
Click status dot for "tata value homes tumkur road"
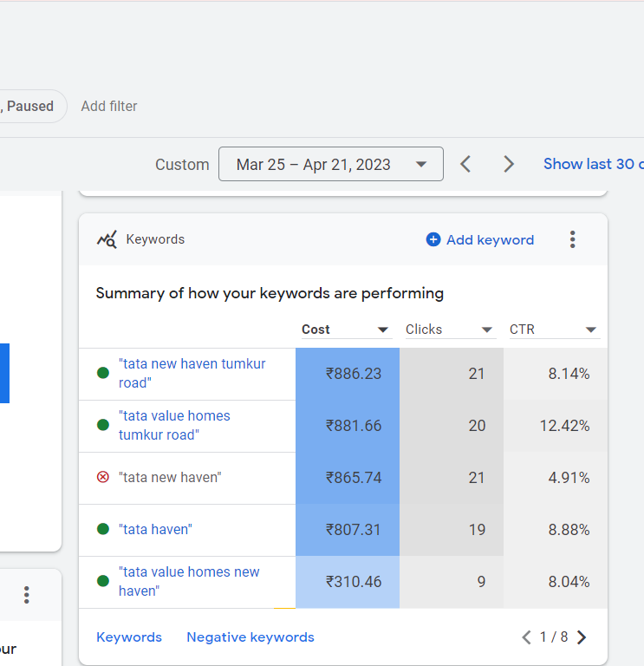point(103,425)
